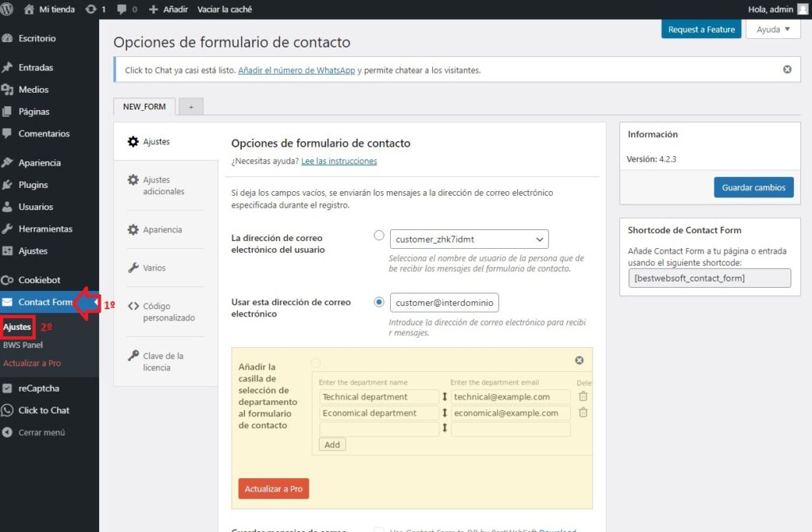The width and height of the screenshot is (812, 532).
Task: Open the Lee las instrucciones link
Action: pyautogui.click(x=339, y=161)
